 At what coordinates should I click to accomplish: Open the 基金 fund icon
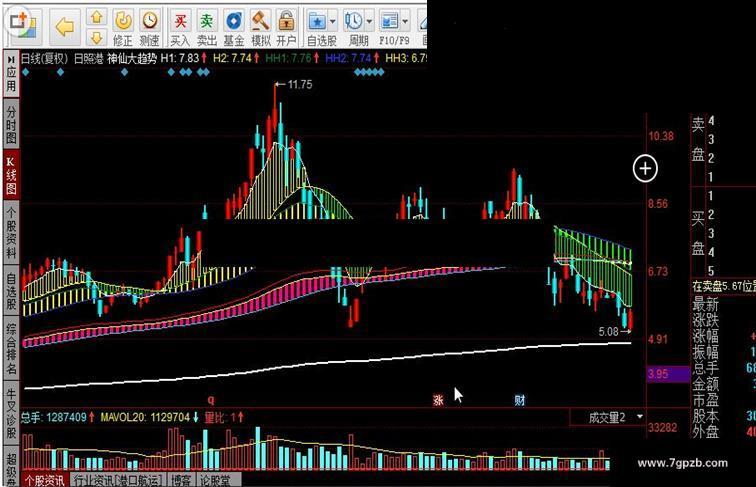coord(234,21)
